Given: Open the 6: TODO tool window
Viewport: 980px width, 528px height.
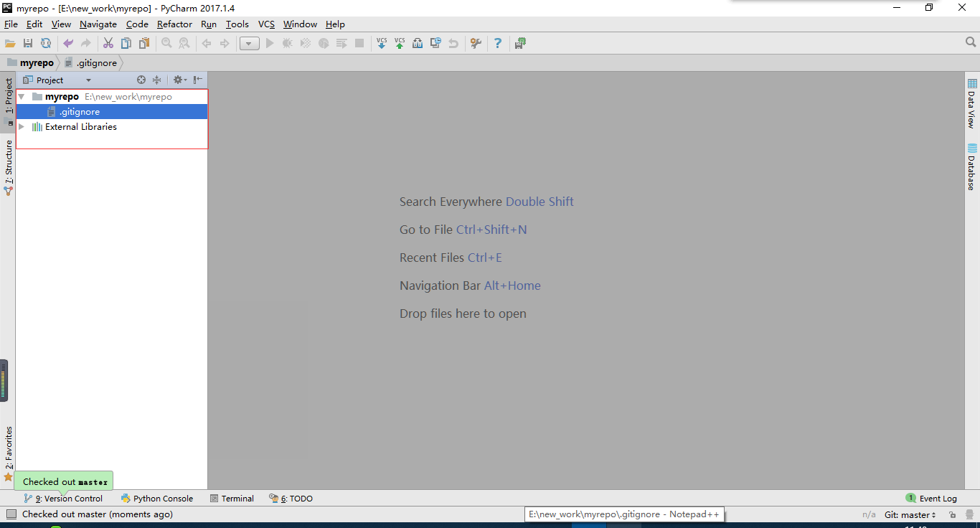Looking at the screenshot, I should 291,499.
